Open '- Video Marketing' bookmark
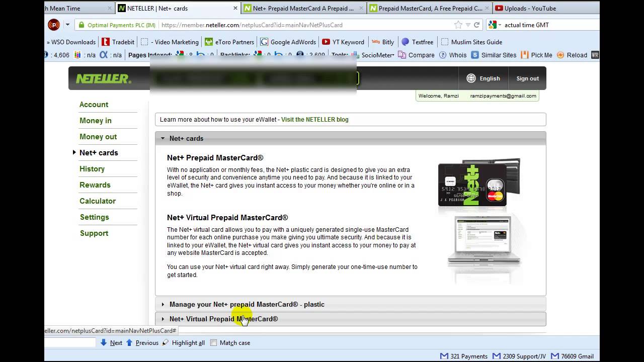 [x=170, y=42]
